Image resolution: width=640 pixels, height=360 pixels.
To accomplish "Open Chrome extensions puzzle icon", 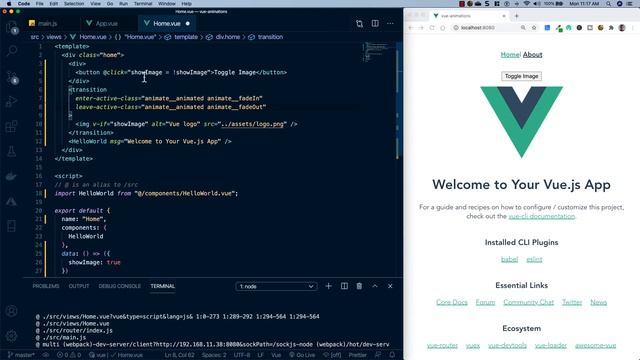I will click(x=611, y=28).
